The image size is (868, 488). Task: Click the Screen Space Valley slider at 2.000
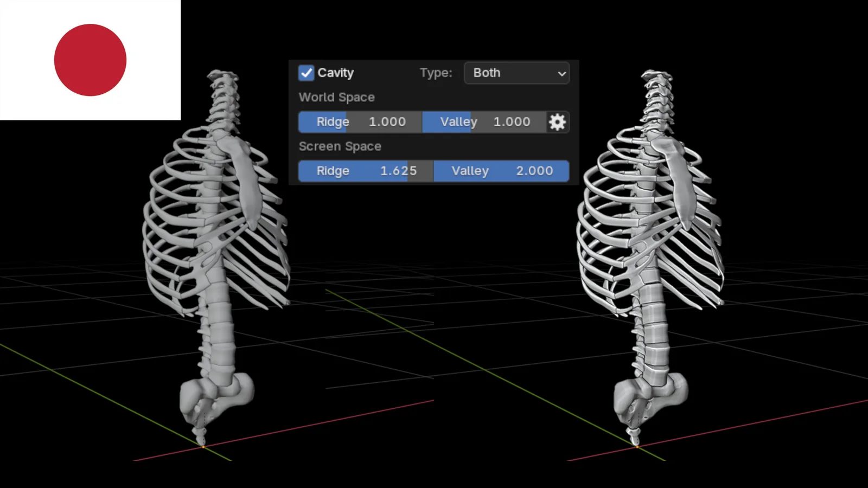[x=501, y=171]
